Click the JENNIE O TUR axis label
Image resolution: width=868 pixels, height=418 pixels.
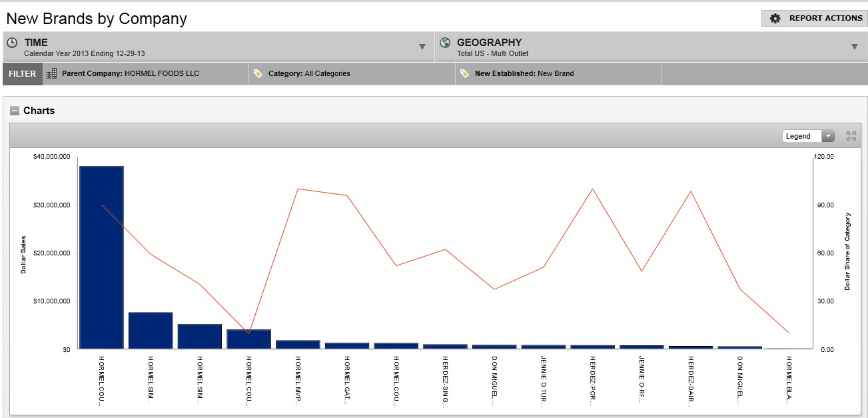point(544,380)
